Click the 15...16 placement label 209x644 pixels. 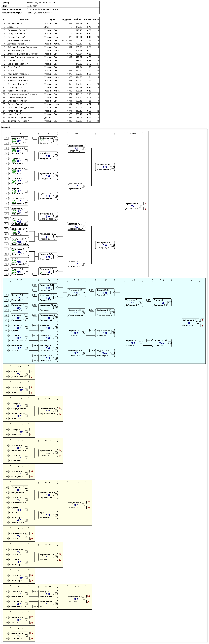tap(19, 467)
